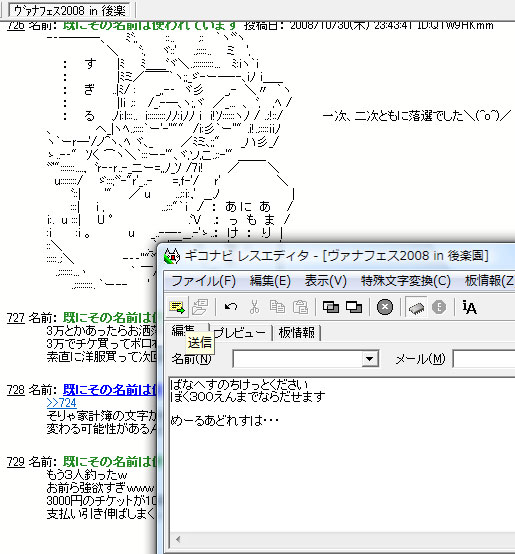Follow the >>724 anchor link
The image size is (515, 554).
[61, 403]
